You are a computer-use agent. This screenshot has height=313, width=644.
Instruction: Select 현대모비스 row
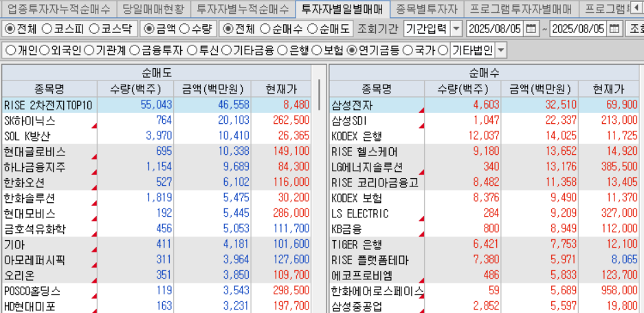click(x=157, y=213)
